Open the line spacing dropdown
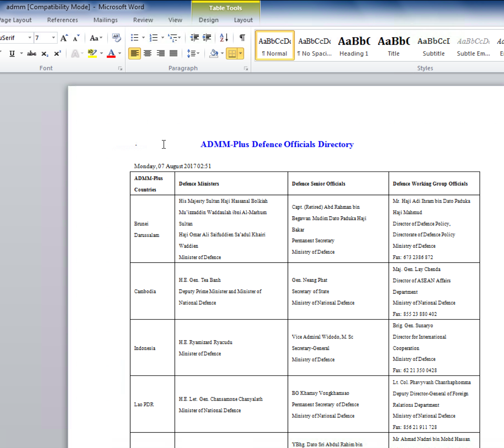This screenshot has height=448, width=504. point(193,54)
